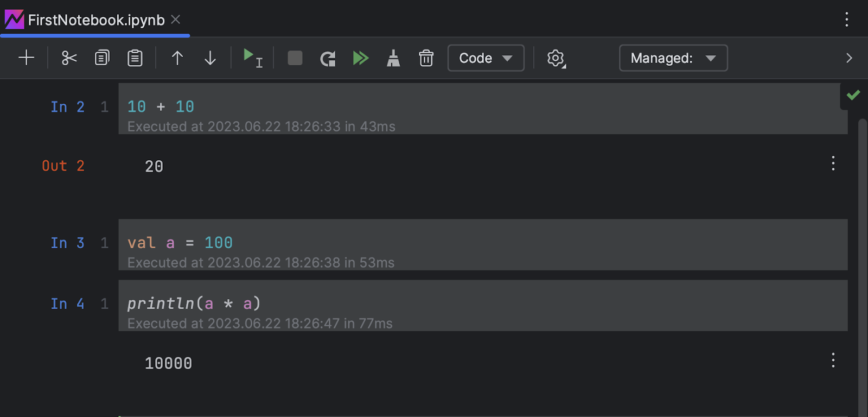This screenshot has width=868, height=417.
Task: Delete the cell using trash icon
Action: pyautogui.click(x=426, y=58)
